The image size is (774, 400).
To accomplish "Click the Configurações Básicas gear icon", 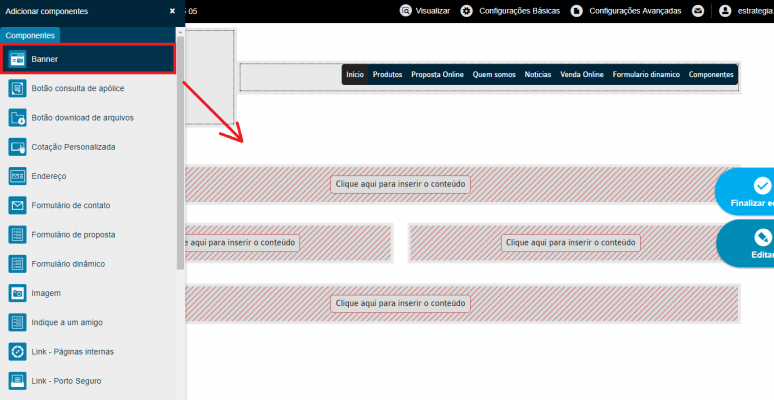I will pos(466,11).
